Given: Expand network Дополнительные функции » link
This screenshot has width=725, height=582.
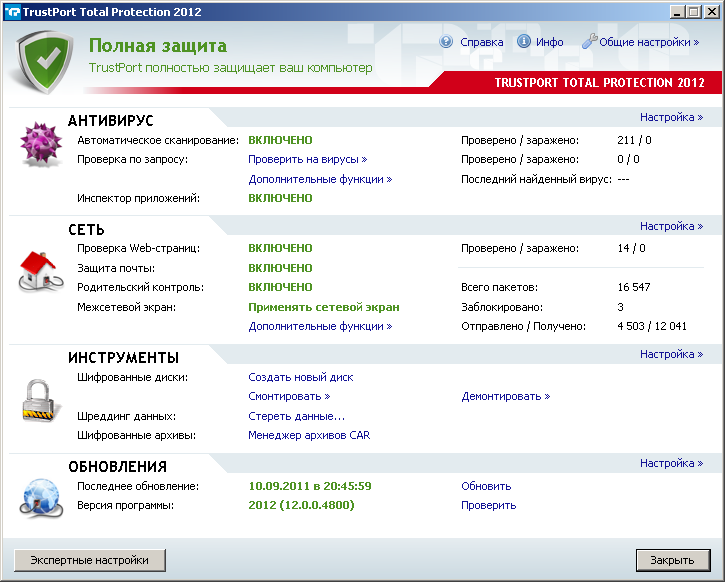Looking at the screenshot, I should click(x=320, y=326).
